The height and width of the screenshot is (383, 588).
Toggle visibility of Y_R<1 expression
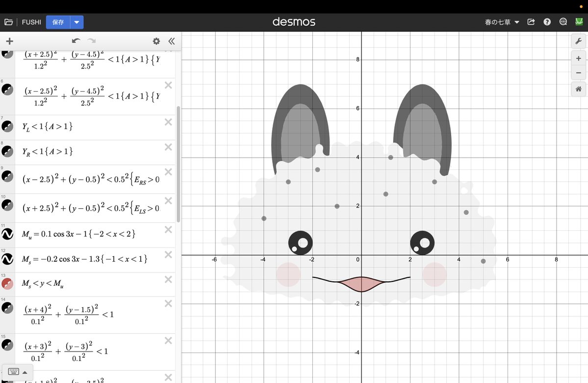tap(7, 151)
